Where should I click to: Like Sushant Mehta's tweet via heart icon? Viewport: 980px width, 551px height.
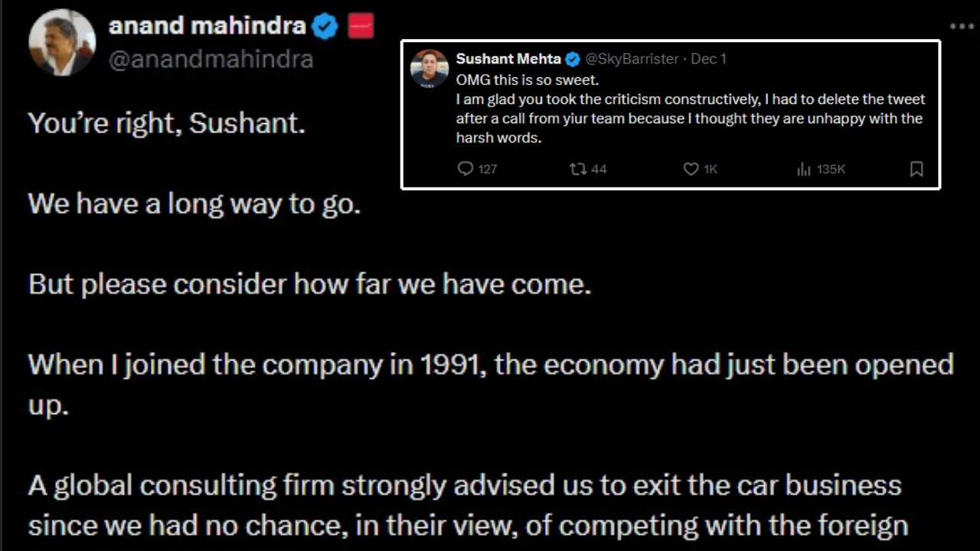pyautogui.click(x=691, y=169)
